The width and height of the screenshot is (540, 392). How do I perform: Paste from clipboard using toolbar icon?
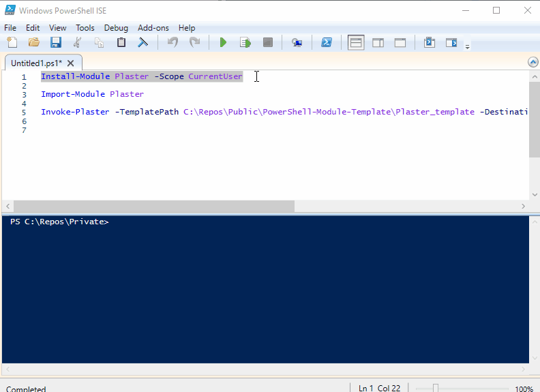(x=121, y=42)
